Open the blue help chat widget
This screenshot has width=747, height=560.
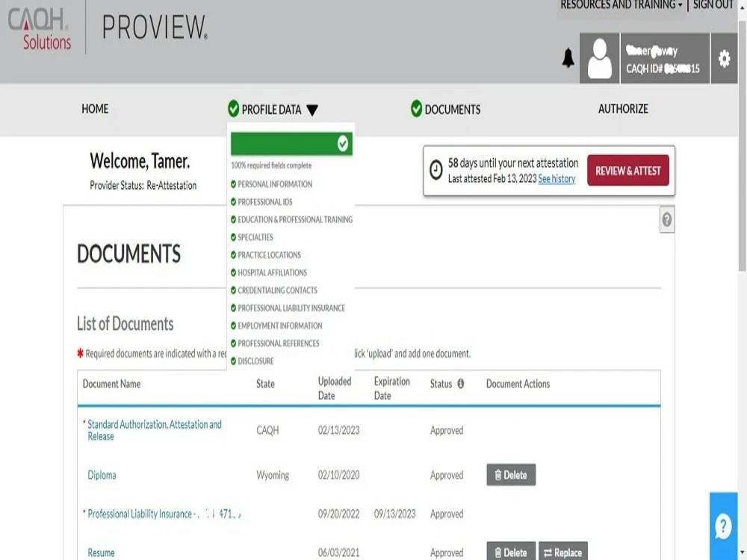pos(723,526)
